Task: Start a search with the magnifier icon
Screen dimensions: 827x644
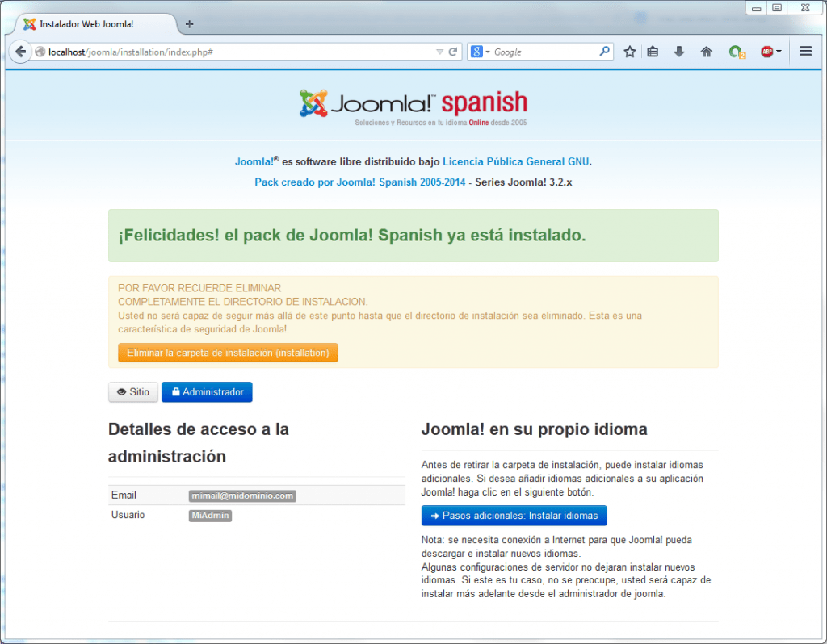Action: 604,50
